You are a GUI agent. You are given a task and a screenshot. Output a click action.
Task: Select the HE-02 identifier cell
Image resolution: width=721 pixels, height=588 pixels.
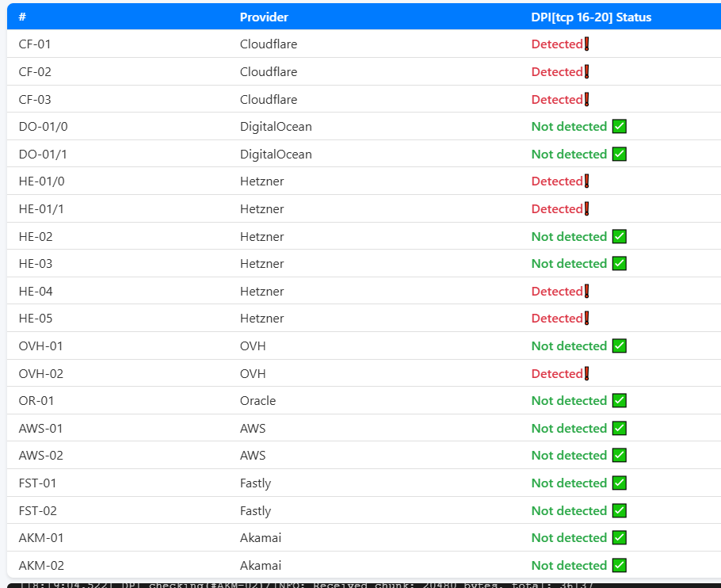36,236
